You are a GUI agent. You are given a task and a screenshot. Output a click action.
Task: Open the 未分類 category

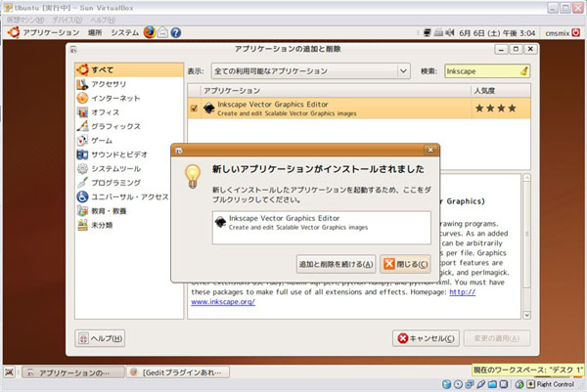click(x=95, y=225)
